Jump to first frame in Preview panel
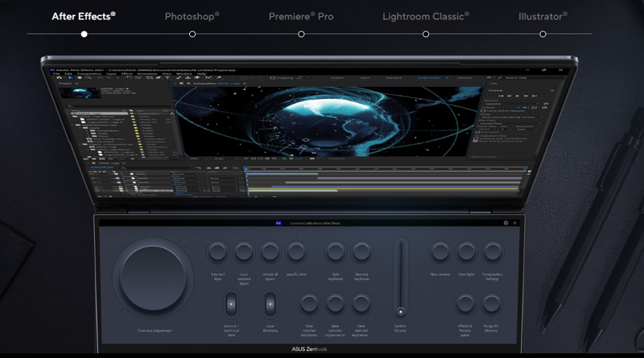Image resolution: width=644 pixels, height=358 pixels. pos(501,96)
